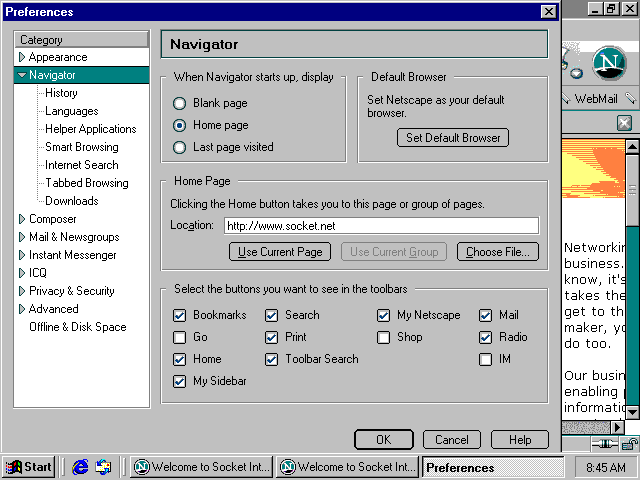Click the vertical scrollbar thumb in browser
This screenshot has height=480, width=640.
coord(632,190)
